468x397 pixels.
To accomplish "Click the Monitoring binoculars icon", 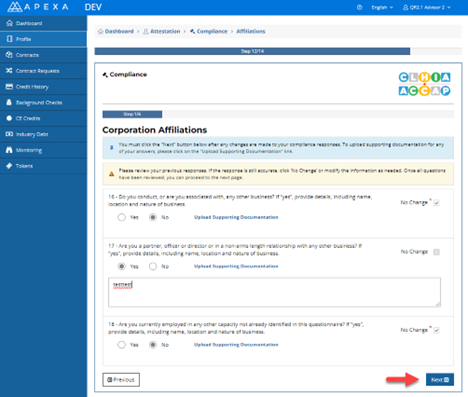I will (x=9, y=150).
